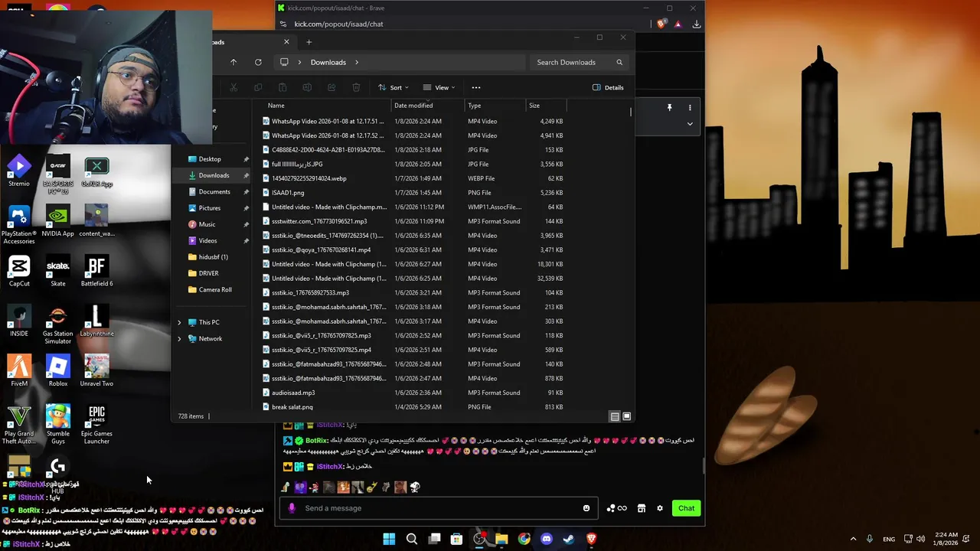Viewport: 980px width, 551px height.
Task: Open the pinned message three-dot menu in chat
Action: 690,108
